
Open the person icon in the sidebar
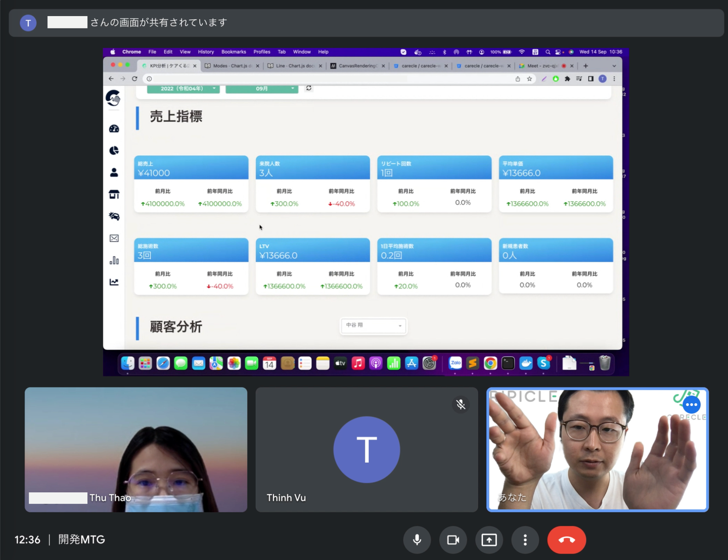114,172
